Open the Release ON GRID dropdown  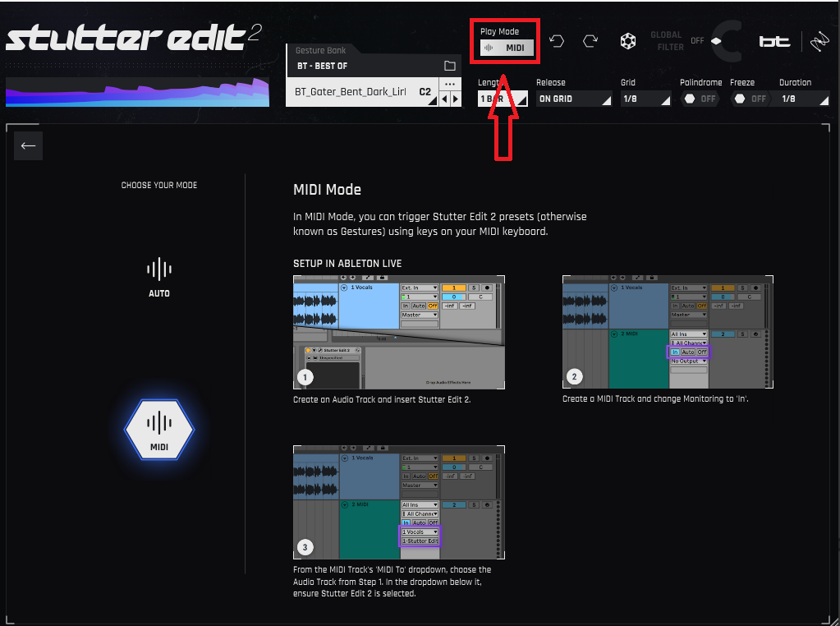click(x=573, y=99)
